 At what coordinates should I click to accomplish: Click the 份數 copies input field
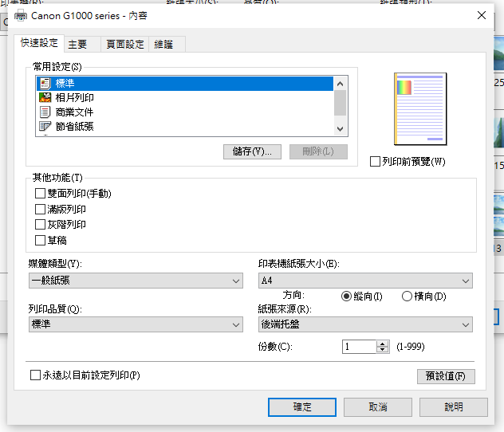coord(360,347)
